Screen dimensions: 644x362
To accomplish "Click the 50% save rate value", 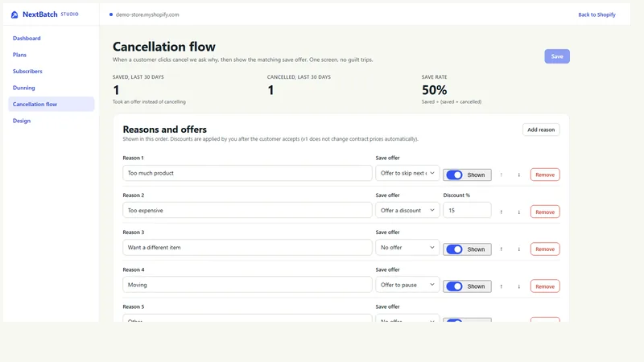I will [434, 90].
